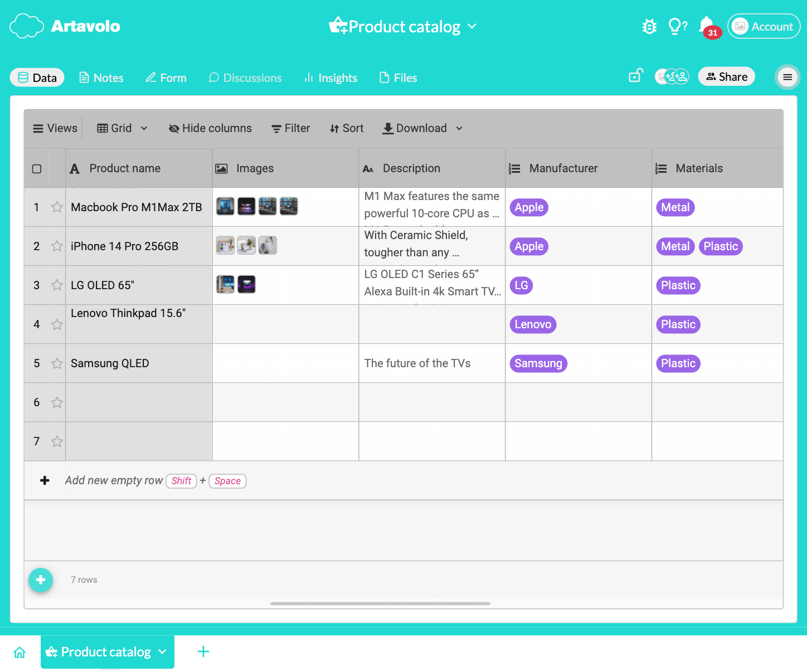The width and height of the screenshot is (807, 672).
Task: Switch to the Data tab
Action: pyautogui.click(x=37, y=77)
